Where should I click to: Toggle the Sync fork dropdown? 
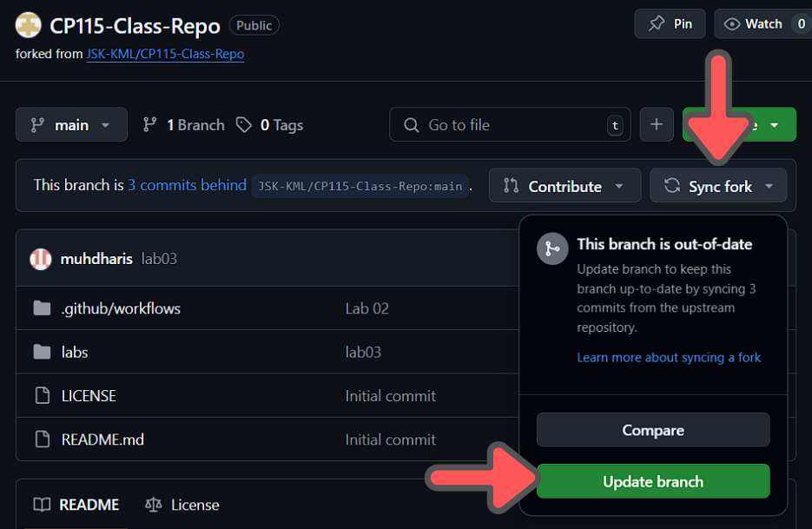click(718, 186)
